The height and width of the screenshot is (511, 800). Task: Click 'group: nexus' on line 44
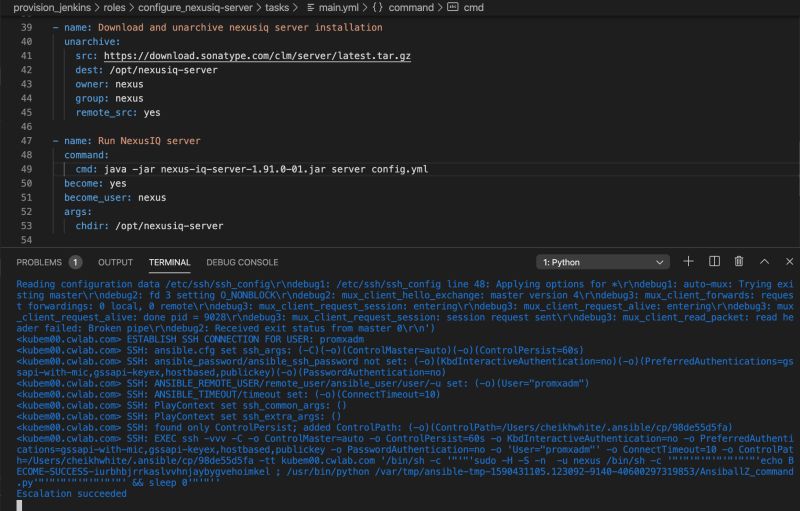pyautogui.click(x=109, y=98)
